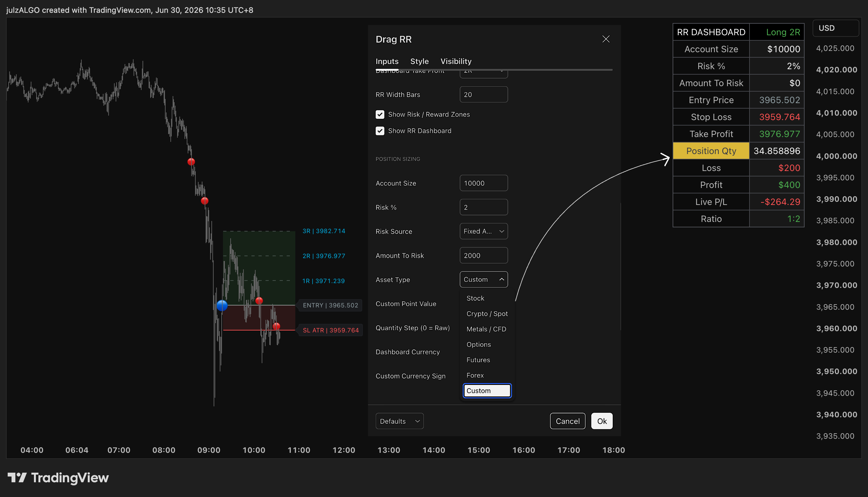Click the Live P/L value -$264.29

click(x=780, y=202)
